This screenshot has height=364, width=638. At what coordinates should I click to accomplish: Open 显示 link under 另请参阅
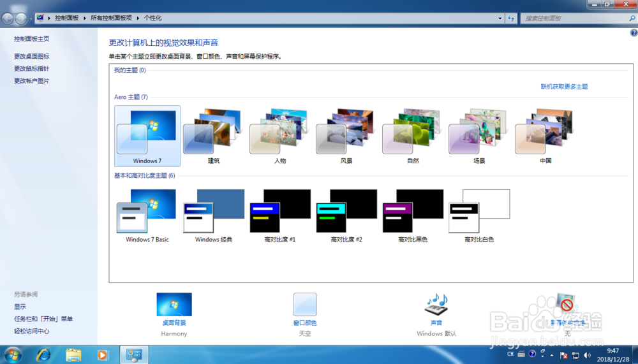pyautogui.click(x=20, y=306)
